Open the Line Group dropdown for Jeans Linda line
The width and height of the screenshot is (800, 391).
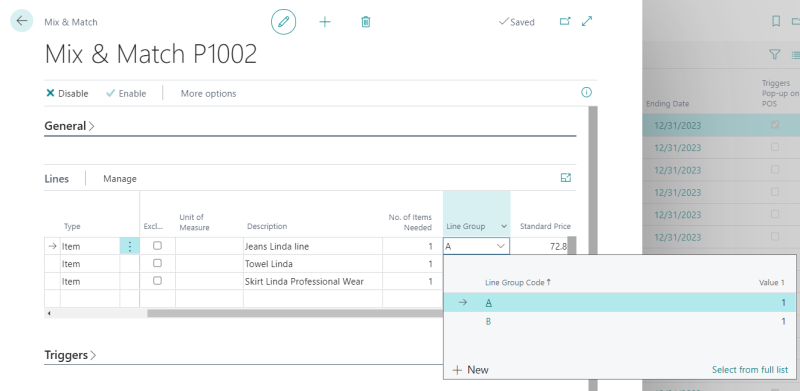coord(501,247)
